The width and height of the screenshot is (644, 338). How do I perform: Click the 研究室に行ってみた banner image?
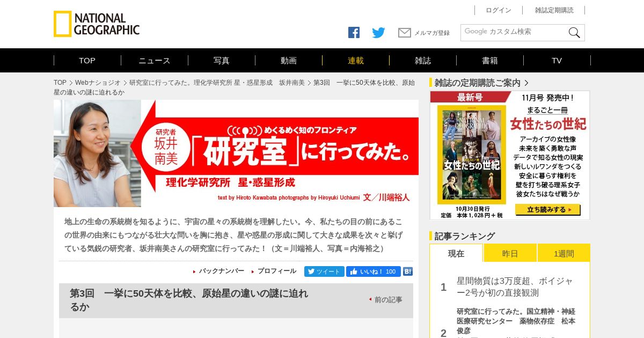[x=236, y=153]
